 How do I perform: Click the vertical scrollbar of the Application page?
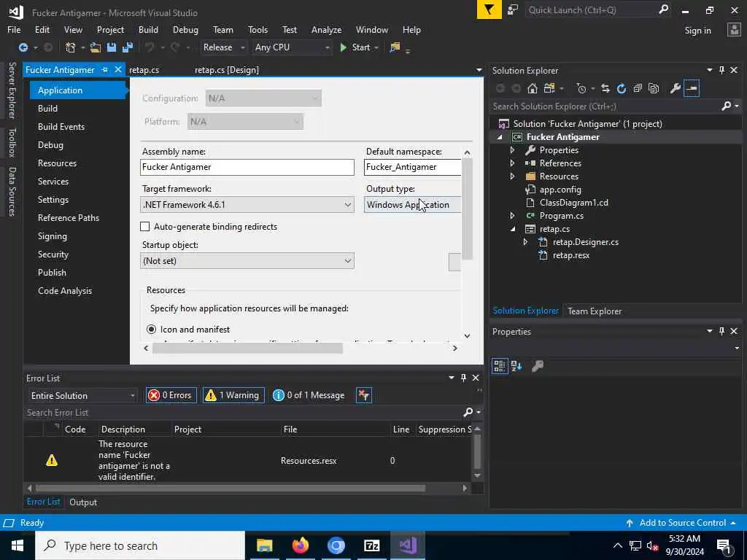pyautogui.click(x=468, y=209)
